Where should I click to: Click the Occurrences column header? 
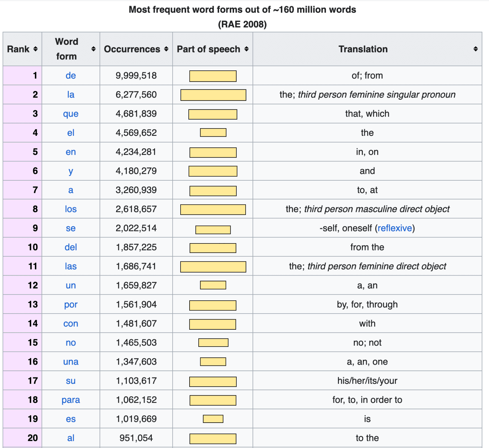click(x=132, y=49)
